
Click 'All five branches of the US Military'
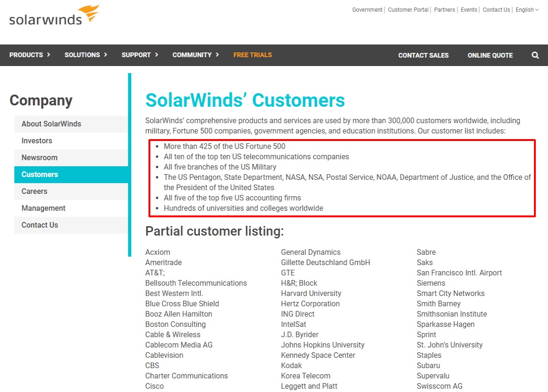tap(220, 167)
